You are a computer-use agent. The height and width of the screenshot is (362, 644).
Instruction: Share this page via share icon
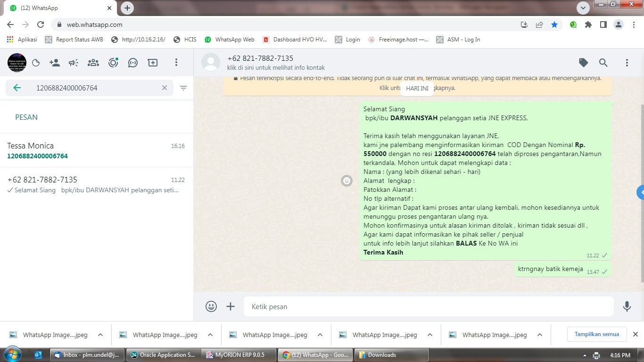pos(539,25)
